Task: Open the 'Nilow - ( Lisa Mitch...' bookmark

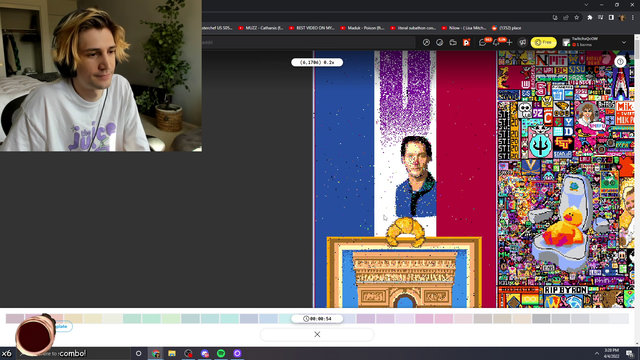Action: pyautogui.click(x=464, y=28)
